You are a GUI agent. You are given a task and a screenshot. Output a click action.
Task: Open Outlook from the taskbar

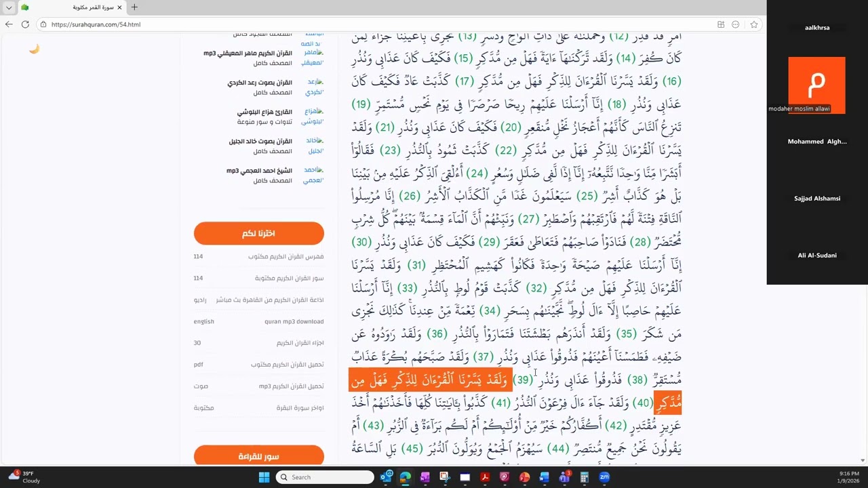tap(387, 477)
